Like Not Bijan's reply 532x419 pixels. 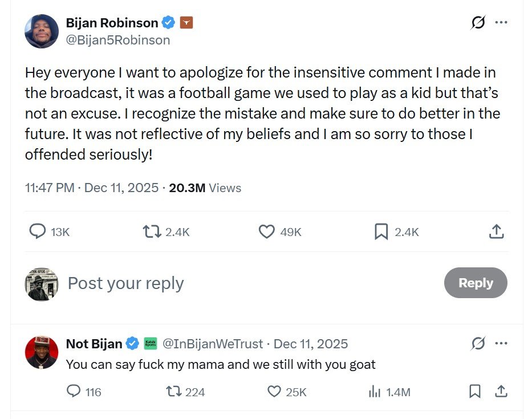(274, 392)
